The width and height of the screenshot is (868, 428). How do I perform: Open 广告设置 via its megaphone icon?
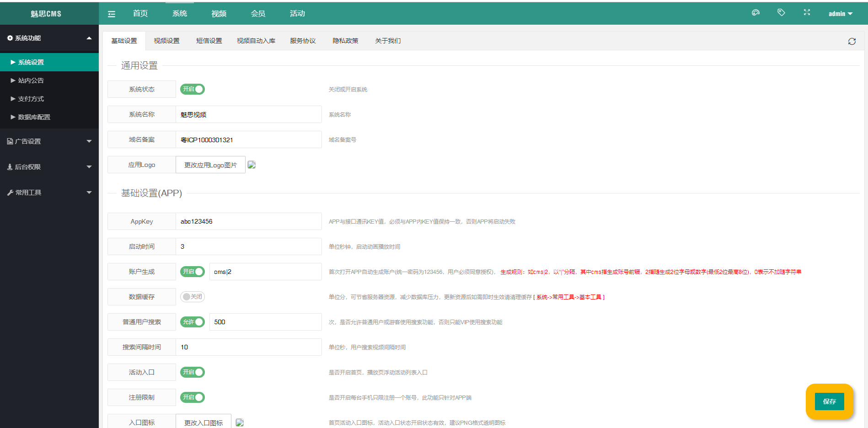click(10, 141)
